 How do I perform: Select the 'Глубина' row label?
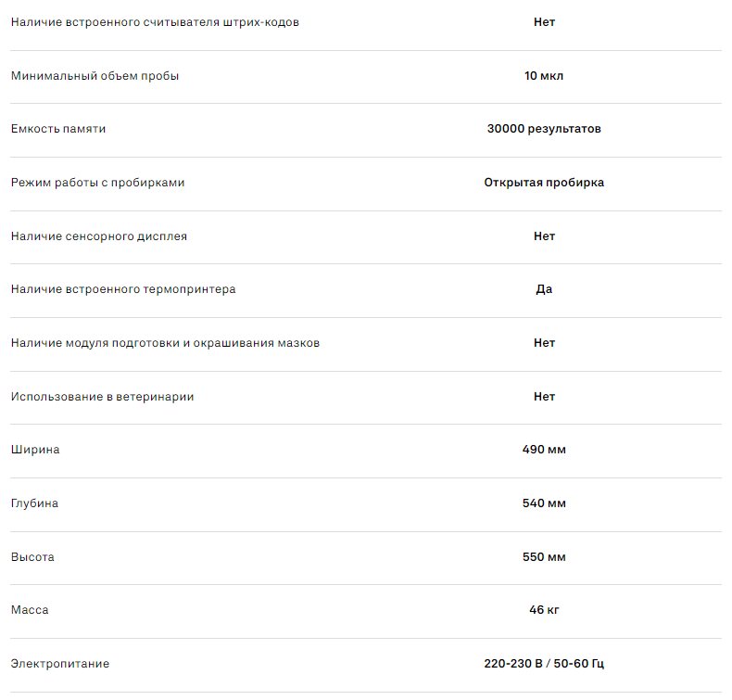(34, 503)
